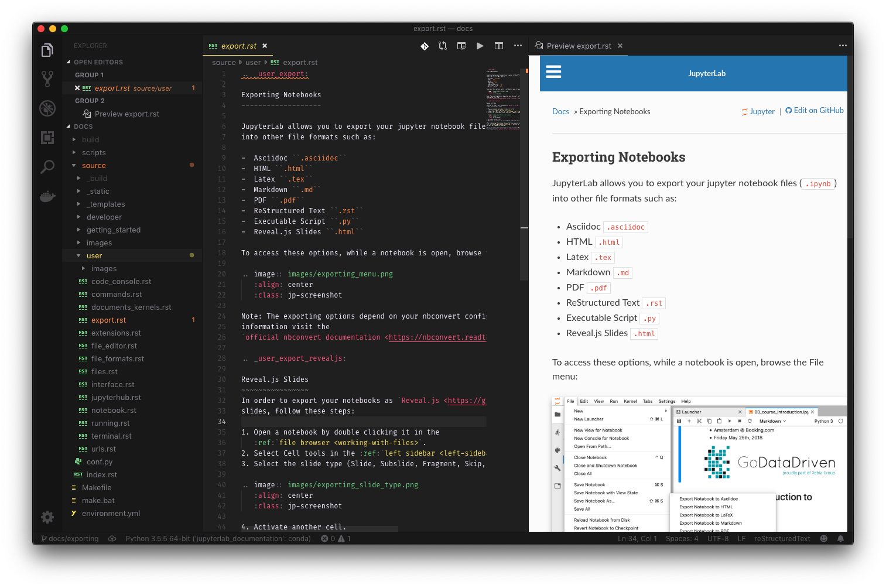Click the feedback smiley icon
886x588 pixels.
[x=824, y=538]
